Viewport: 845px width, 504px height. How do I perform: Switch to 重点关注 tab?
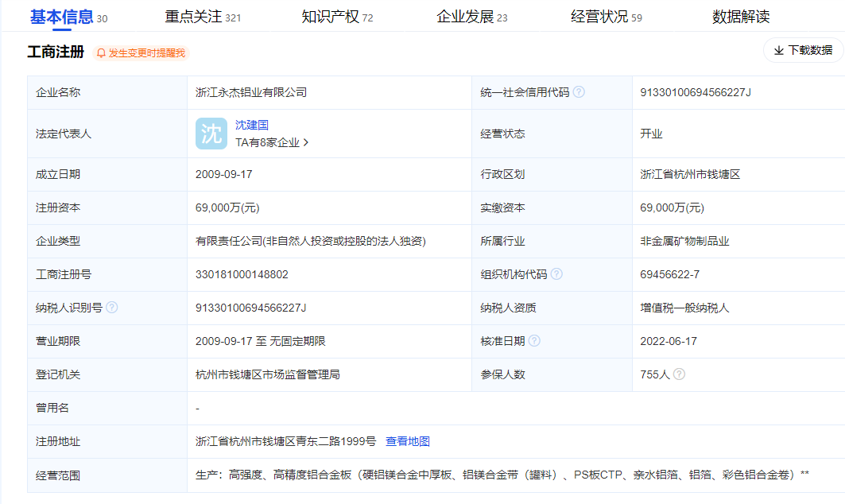point(193,17)
